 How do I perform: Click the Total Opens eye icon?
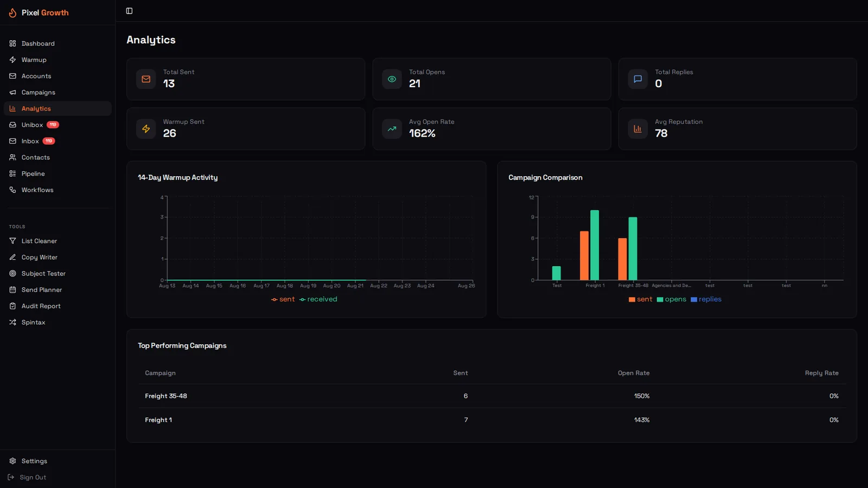point(392,79)
